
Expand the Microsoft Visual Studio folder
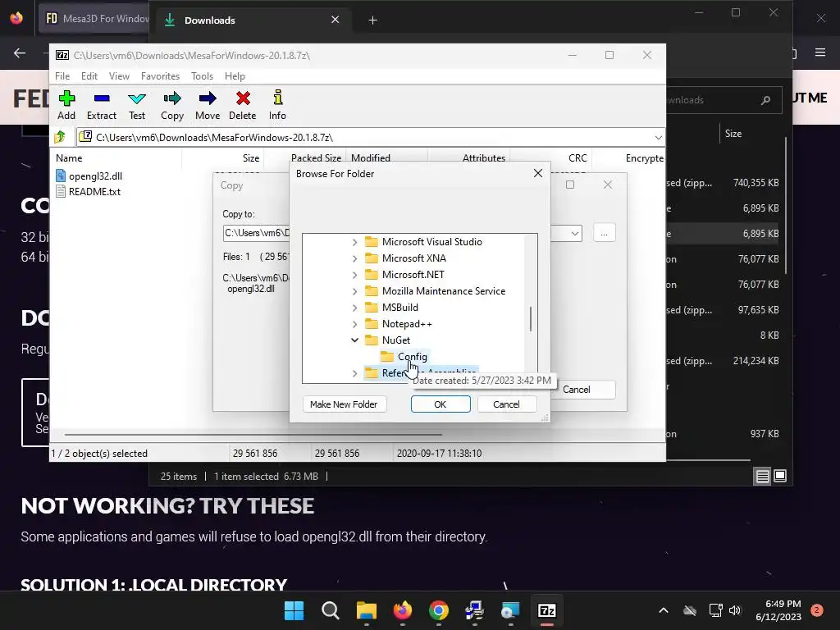(354, 242)
